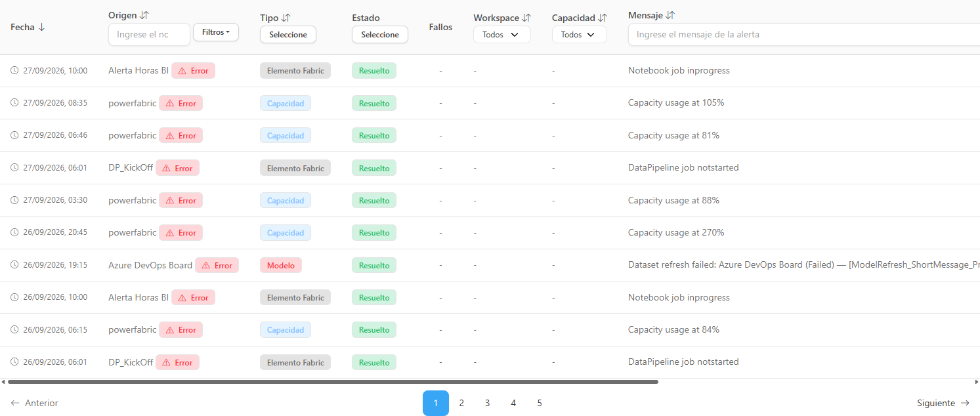980x416 pixels.
Task: Click the scrollbar's left arrow
Action: click(x=3, y=381)
